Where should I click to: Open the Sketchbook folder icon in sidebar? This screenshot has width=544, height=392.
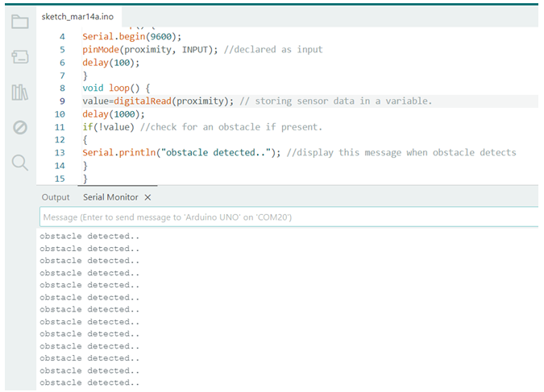[20, 22]
